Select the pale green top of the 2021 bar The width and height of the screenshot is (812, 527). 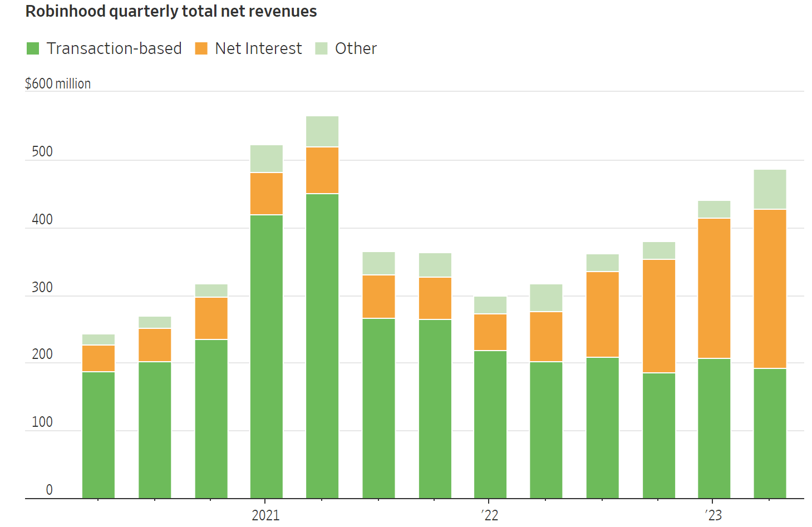point(267,159)
